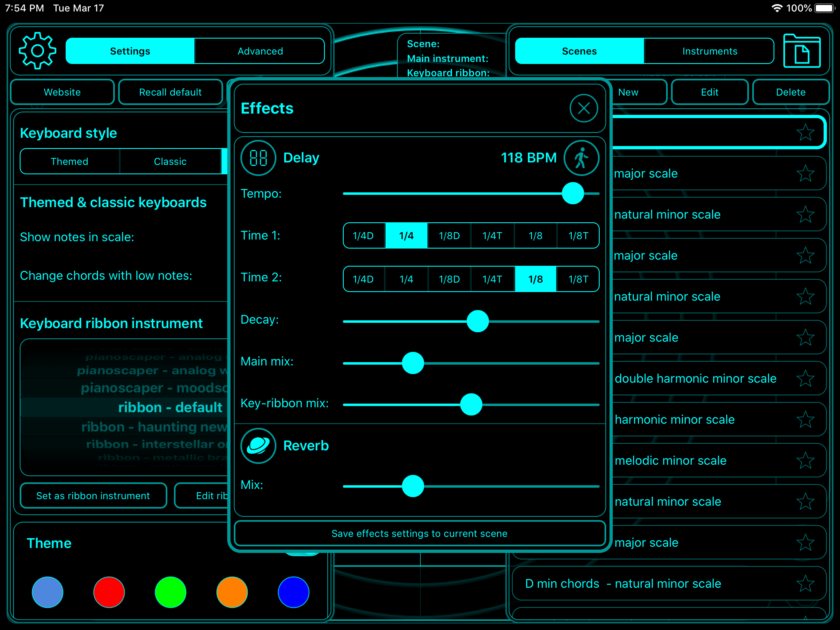
Task: Click Save effects settings to current scene
Action: coord(419,534)
